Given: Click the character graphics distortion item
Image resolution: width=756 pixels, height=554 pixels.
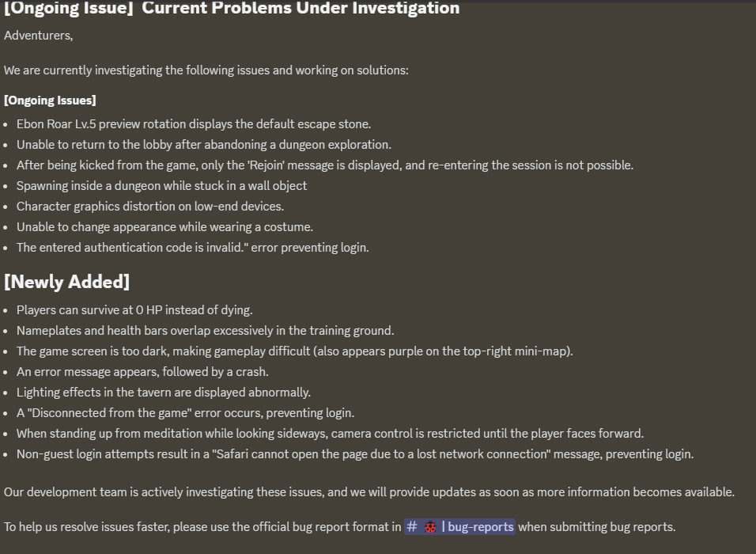Looking at the screenshot, I should point(150,207).
